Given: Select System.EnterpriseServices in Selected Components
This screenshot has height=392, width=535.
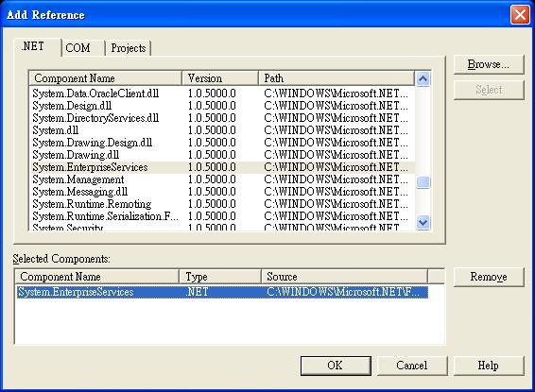Looking at the screenshot, I should (222, 292).
